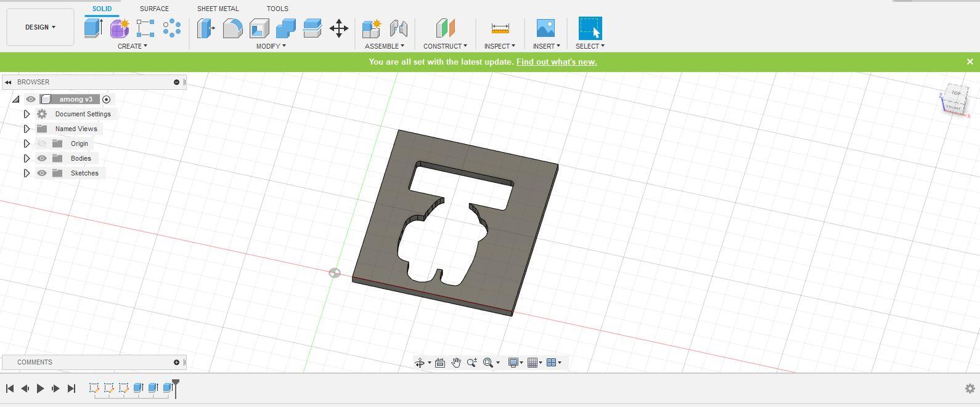
Task: Hide the Bodies folder
Action: point(42,158)
